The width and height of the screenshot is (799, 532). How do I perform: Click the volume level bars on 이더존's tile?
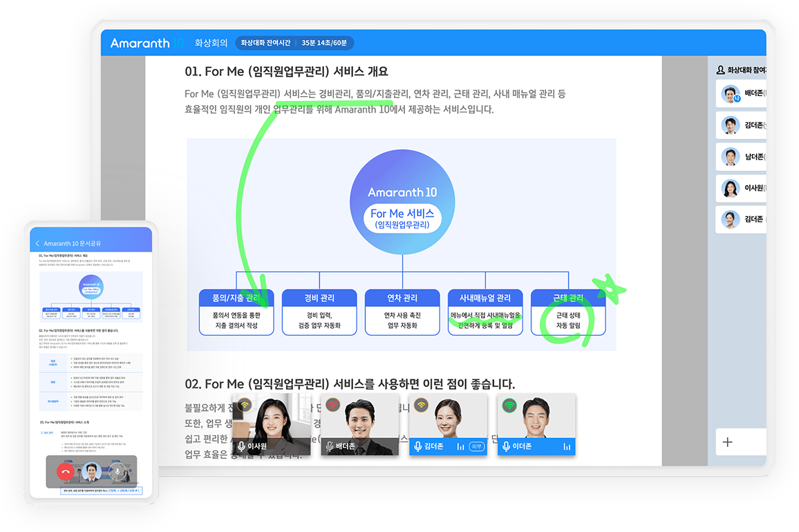[567, 447]
